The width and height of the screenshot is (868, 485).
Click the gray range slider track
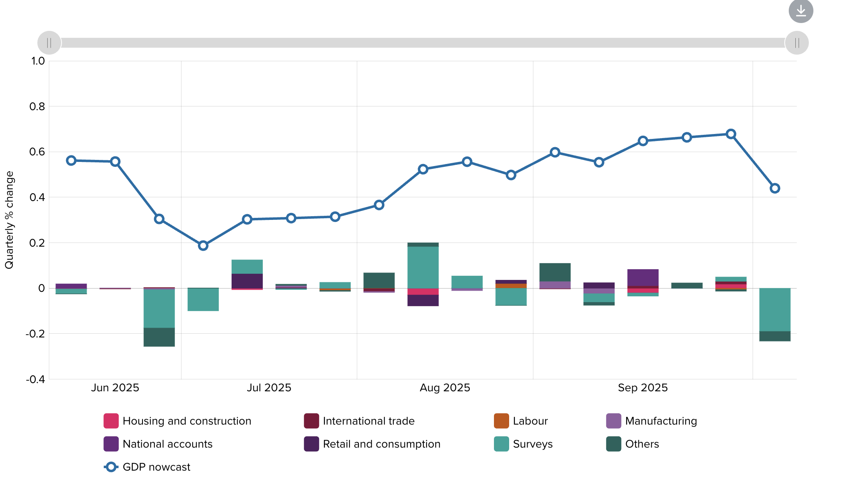pos(423,43)
